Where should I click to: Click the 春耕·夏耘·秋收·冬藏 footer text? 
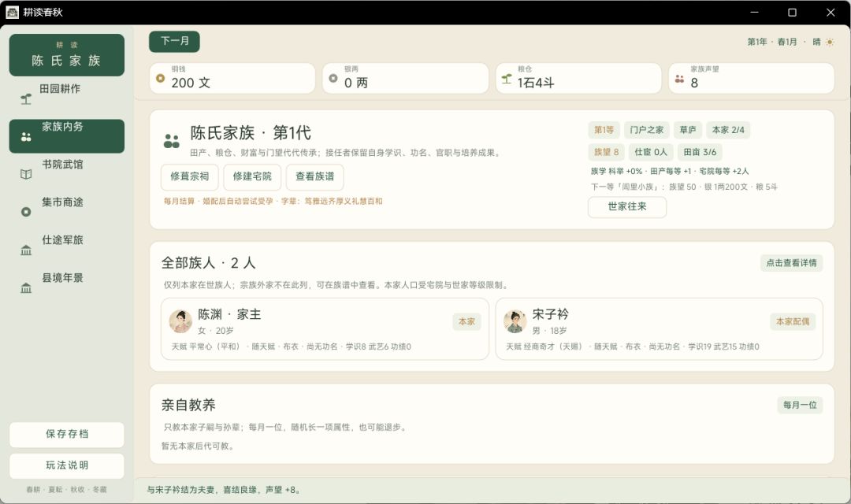67,489
